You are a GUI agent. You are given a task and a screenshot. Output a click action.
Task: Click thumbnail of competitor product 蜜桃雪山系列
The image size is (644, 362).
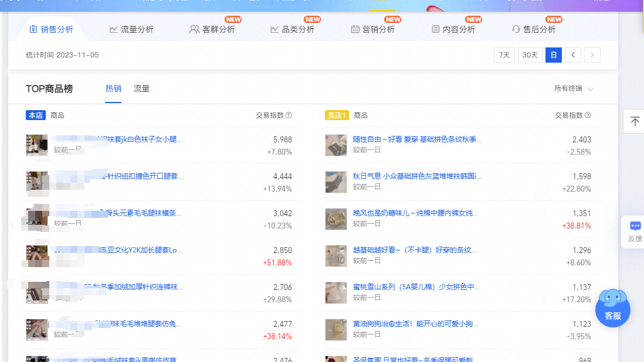(x=336, y=293)
